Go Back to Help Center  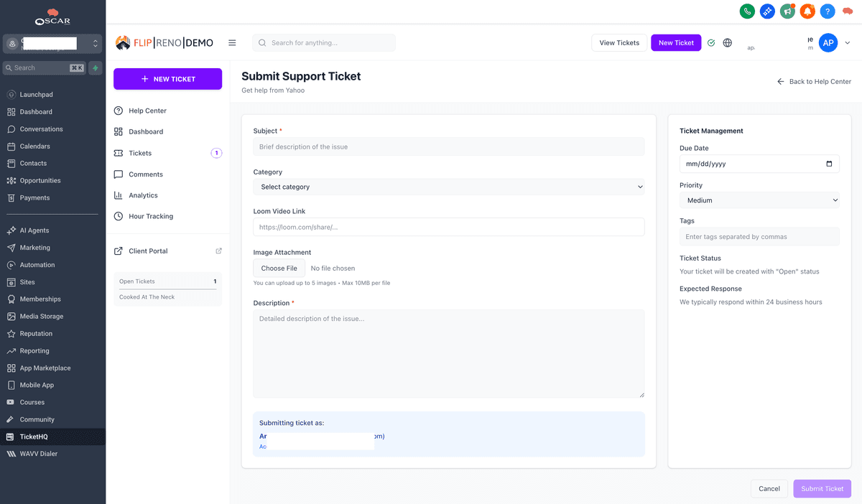(814, 81)
